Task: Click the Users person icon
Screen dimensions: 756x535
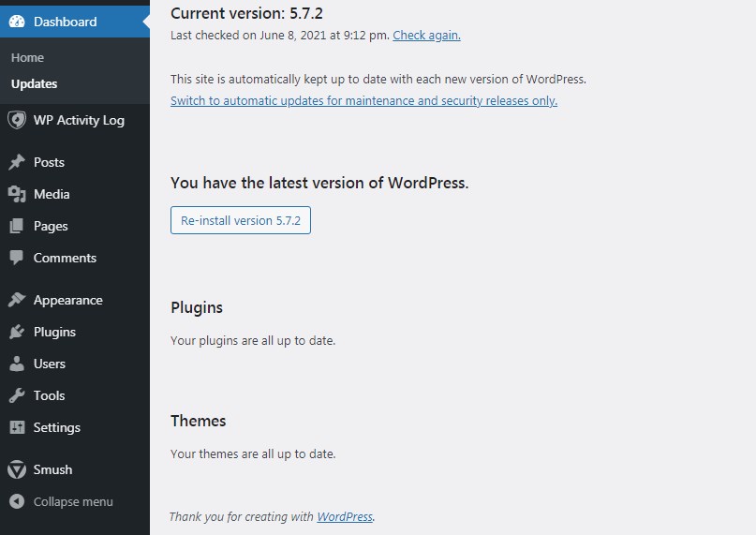Action: (x=17, y=364)
